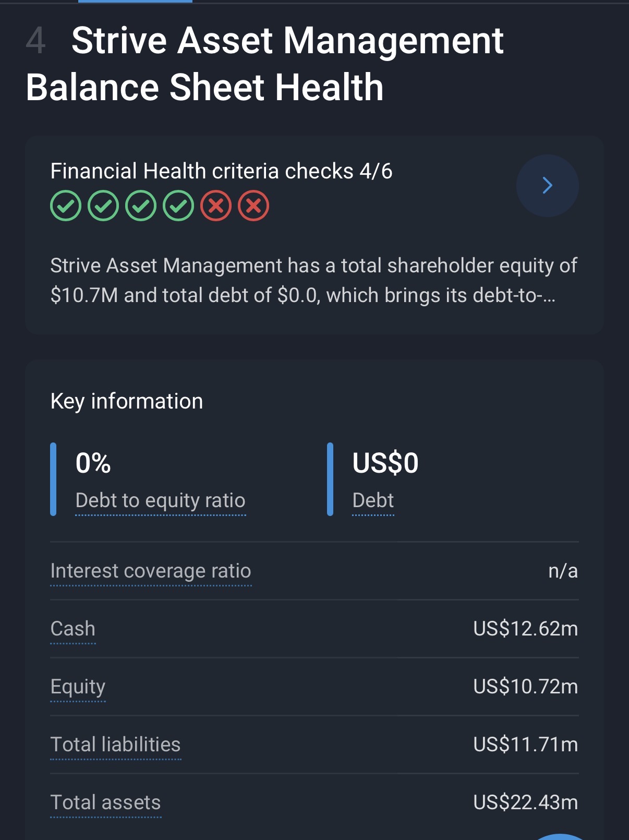Click the second green check icon
629x840 pixels.
[x=103, y=206]
